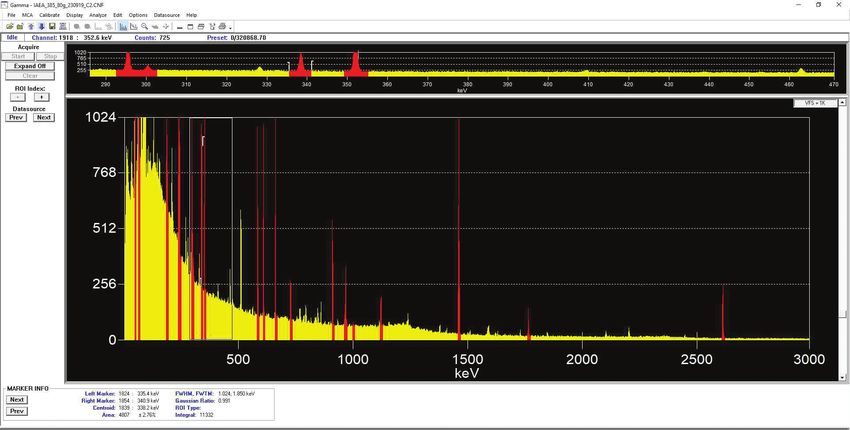Open the dropdown arrow beside printer icon
850x430 pixels.
tap(231, 27)
